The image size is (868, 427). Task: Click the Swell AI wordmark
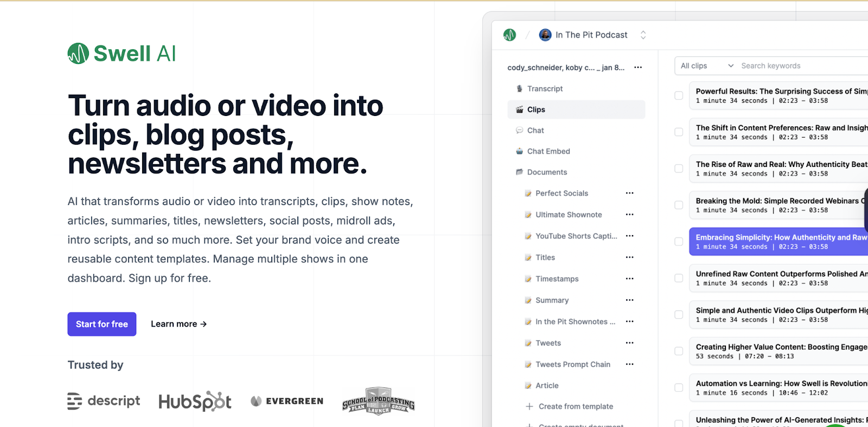pyautogui.click(x=135, y=54)
